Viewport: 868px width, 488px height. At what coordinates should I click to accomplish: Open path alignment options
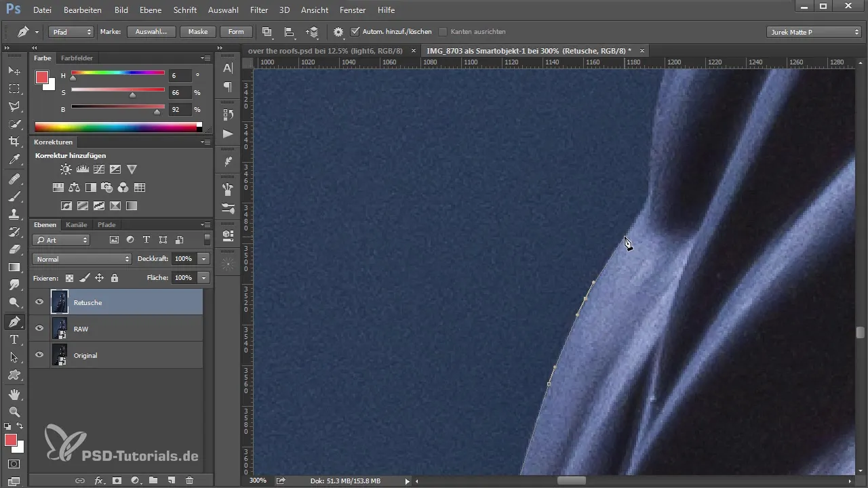pos(290,32)
